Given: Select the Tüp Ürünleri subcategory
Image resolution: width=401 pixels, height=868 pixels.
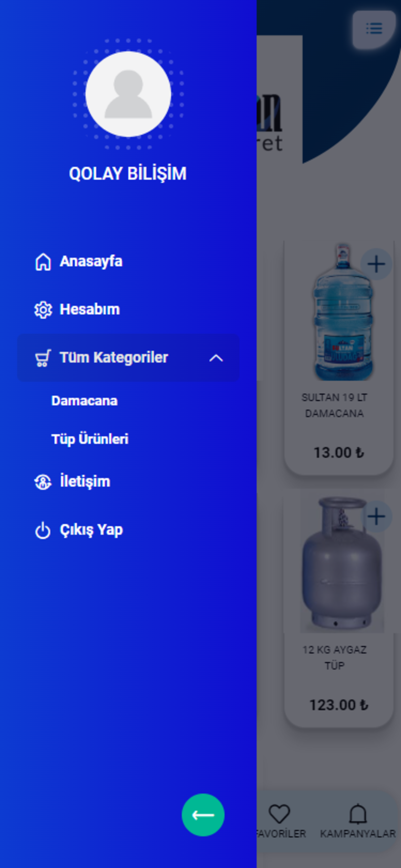Looking at the screenshot, I should pos(90,439).
